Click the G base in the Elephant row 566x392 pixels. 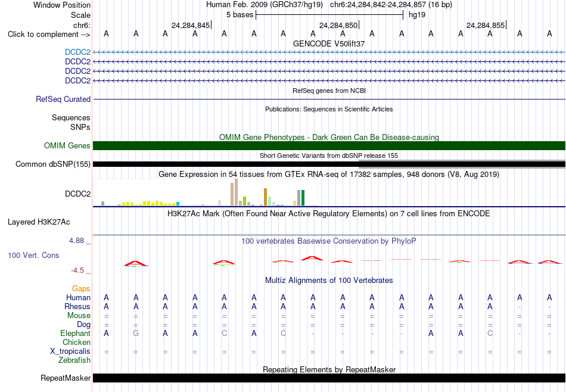click(x=136, y=333)
